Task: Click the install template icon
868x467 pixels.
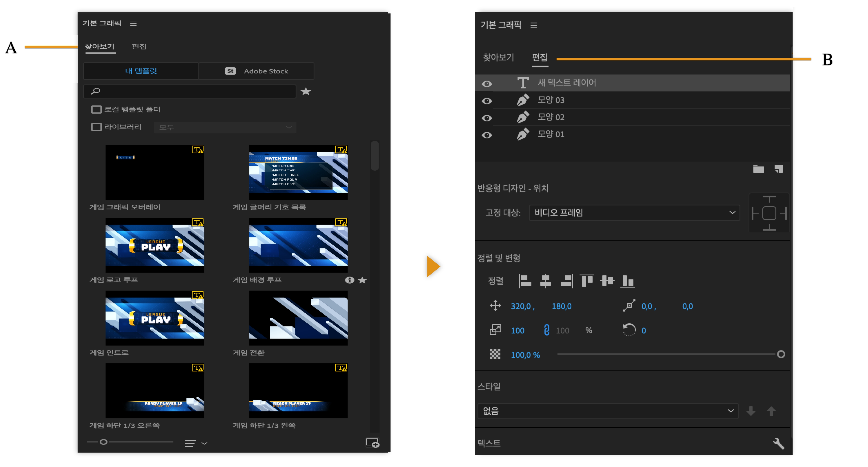Action: click(373, 442)
